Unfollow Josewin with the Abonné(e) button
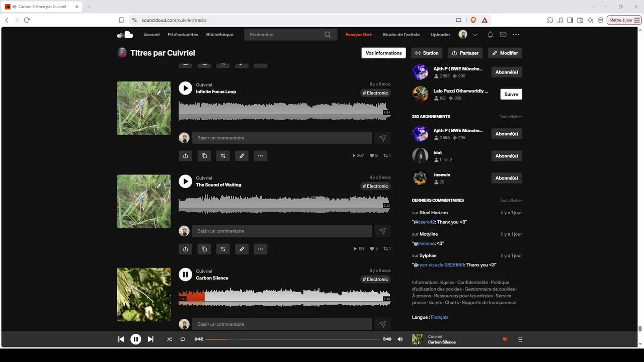Viewport: 644px width, 362px height. click(507, 178)
